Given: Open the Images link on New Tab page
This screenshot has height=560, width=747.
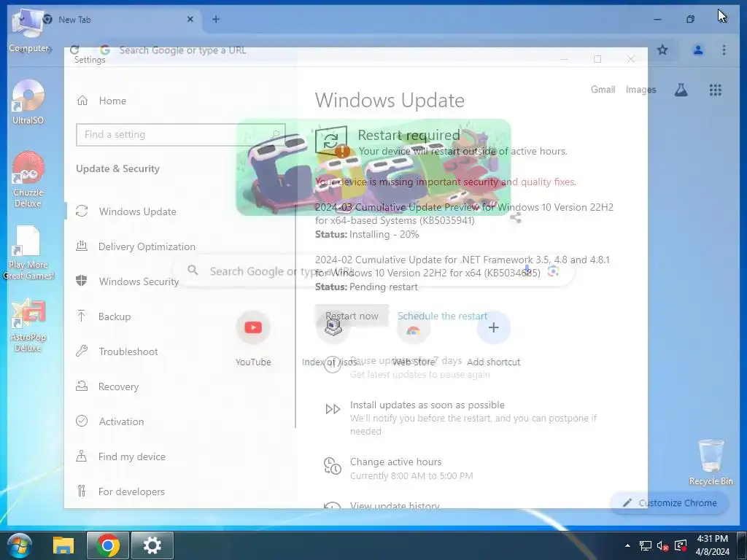Looking at the screenshot, I should (x=640, y=90).
